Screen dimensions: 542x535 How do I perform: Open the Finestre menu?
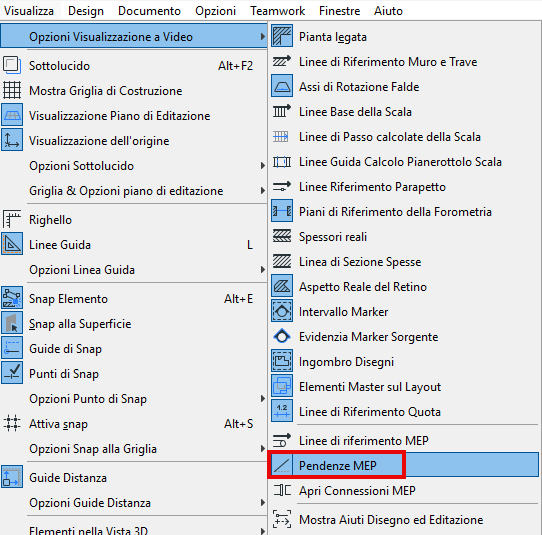(339, 11)
